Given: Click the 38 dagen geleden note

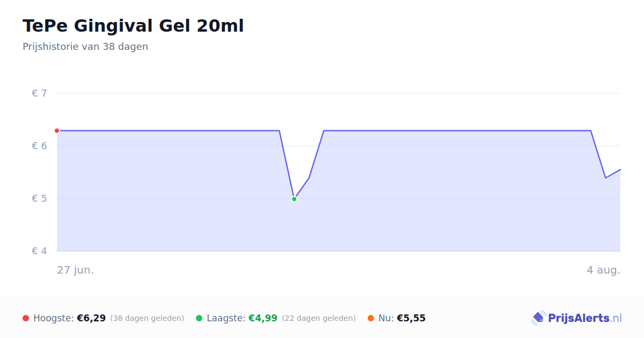Looking at the screenshot, I should [147, 318].
